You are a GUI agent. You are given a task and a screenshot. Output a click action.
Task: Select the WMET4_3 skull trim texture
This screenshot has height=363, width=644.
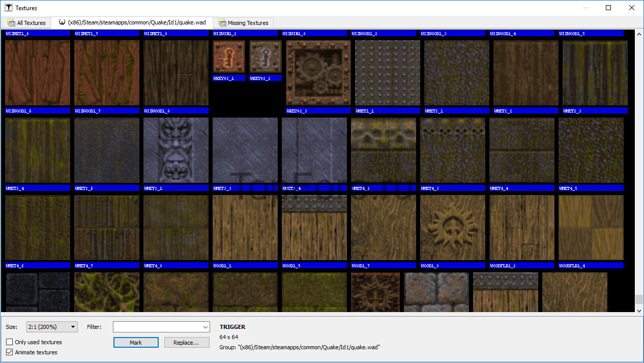click(x=453, y=150)
